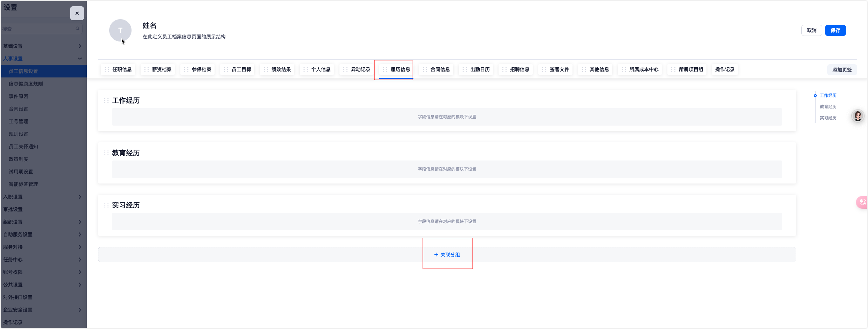
Task: Click the 添加页签 button
Action: [x=842, y=70]
